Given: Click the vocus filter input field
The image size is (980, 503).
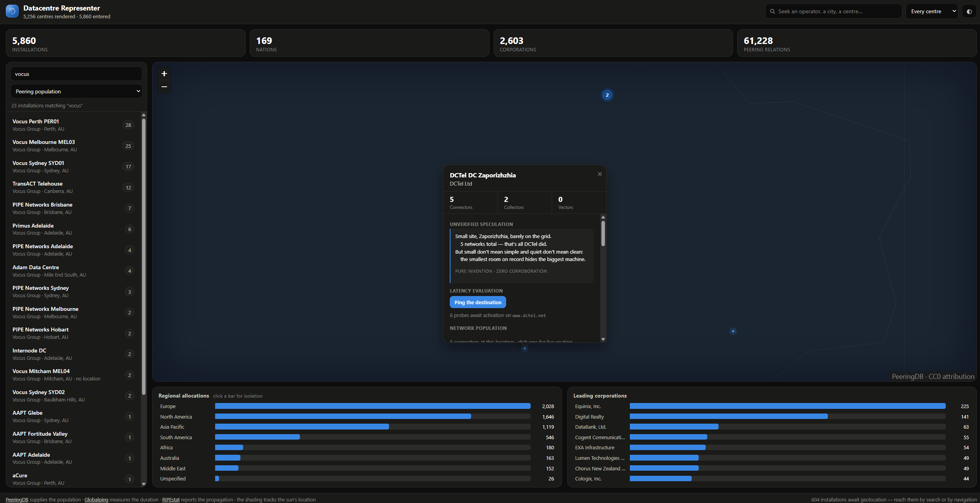Looking at the screenshot, I should (76, 74).
